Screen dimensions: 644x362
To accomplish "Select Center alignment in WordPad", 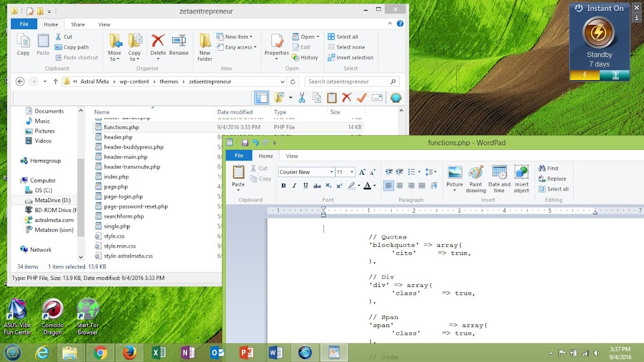I will 399,186.
